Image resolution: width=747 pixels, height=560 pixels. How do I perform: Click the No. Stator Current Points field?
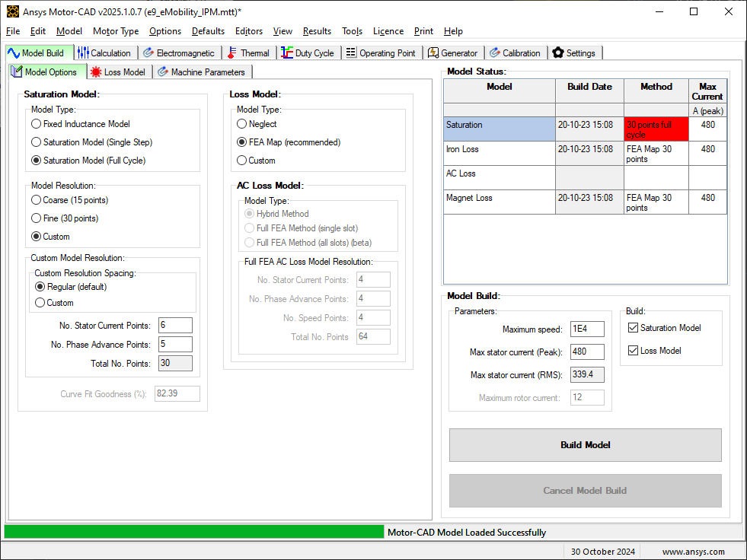click(x=175, y=325)
